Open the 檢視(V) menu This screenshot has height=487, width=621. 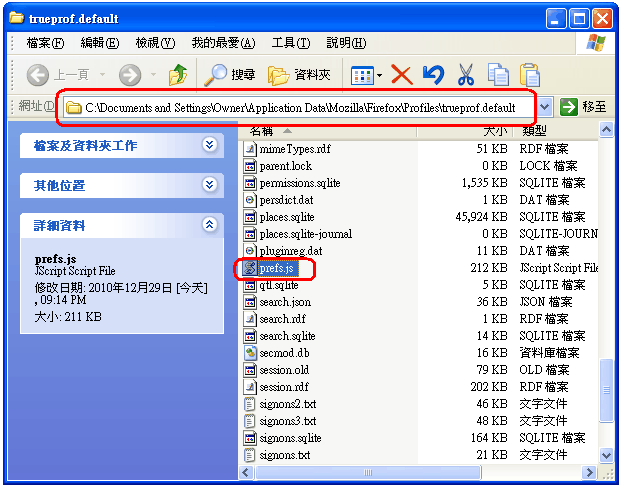[x=155, y=42]
